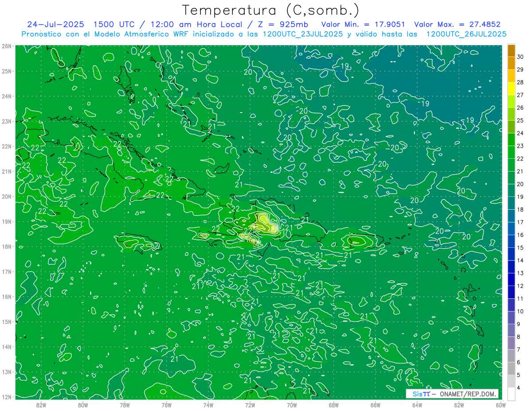Click the 24N latitude axis label

click(x=7, y=96)
